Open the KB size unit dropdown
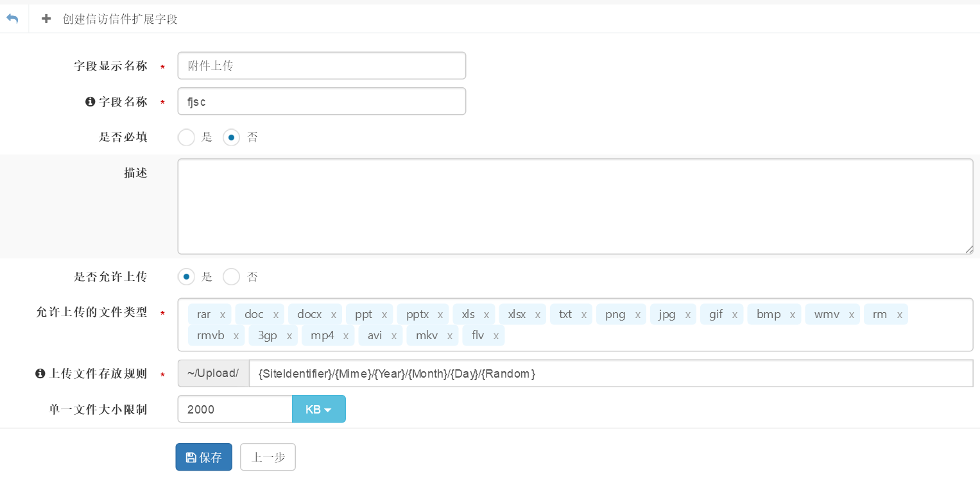This screenshot has width=980, height=477. pyautogui.click(x=318, y=409)
